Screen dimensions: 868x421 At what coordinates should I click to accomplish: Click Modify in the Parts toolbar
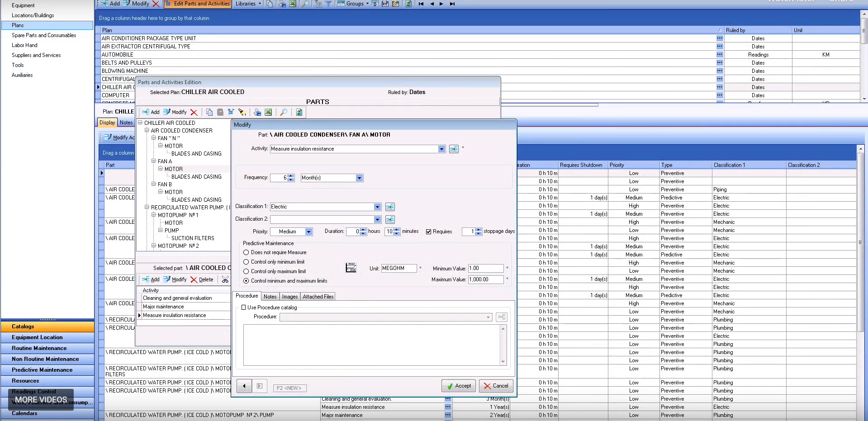[175, 112]
